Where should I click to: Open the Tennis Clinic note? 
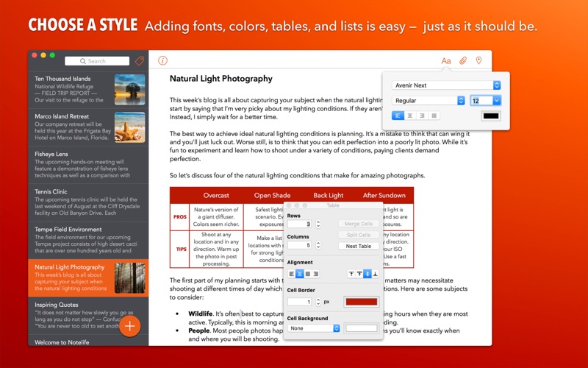pos(88,202)
